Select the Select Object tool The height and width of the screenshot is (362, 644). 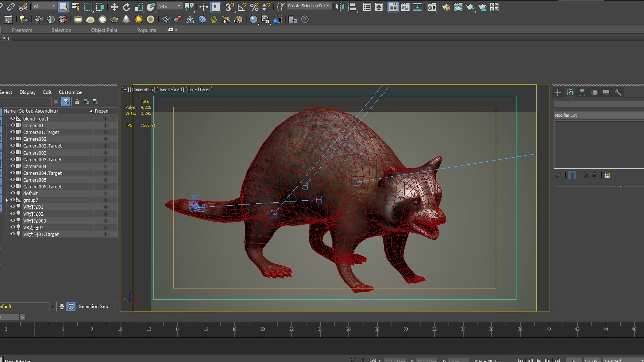tap(63, 7)
